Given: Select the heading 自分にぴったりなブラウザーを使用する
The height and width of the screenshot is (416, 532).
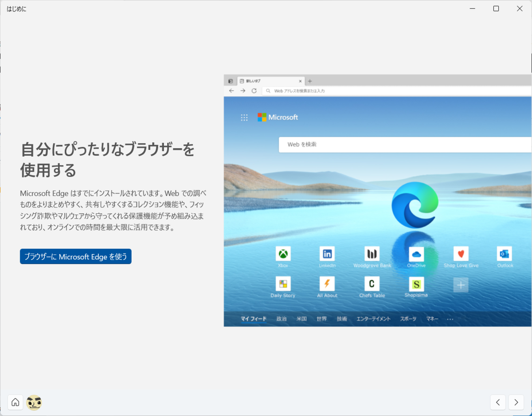Looking at the screenshot, I should [108, 160].
